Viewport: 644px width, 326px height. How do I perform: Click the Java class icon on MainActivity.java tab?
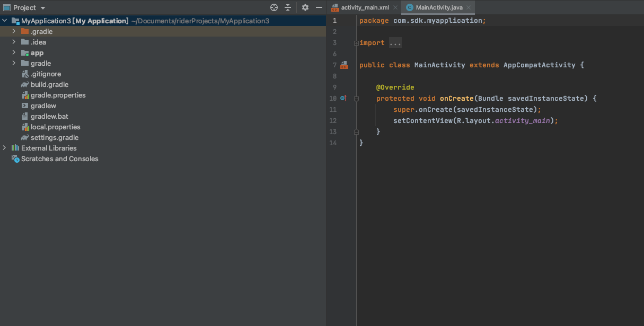coord(409,7)
